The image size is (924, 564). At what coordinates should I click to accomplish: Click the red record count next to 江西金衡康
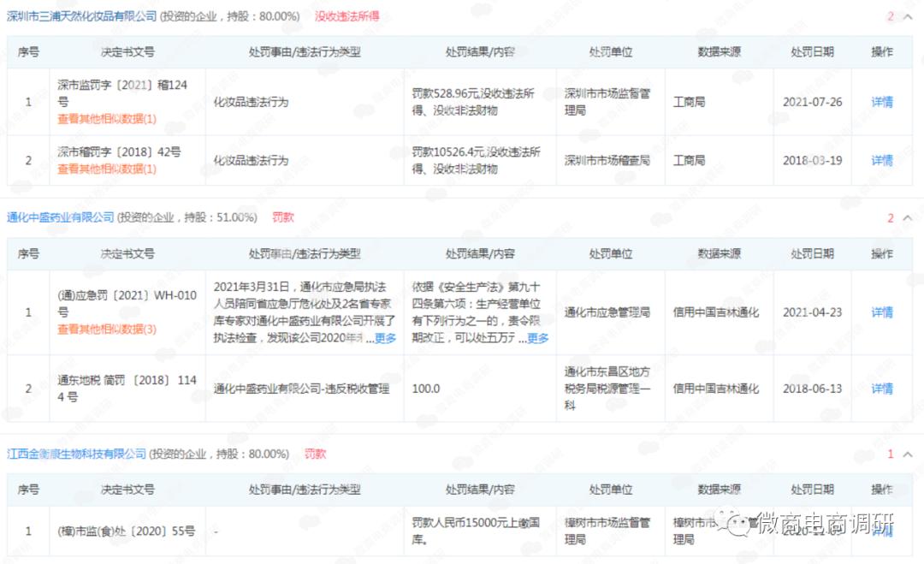[890, 454]
